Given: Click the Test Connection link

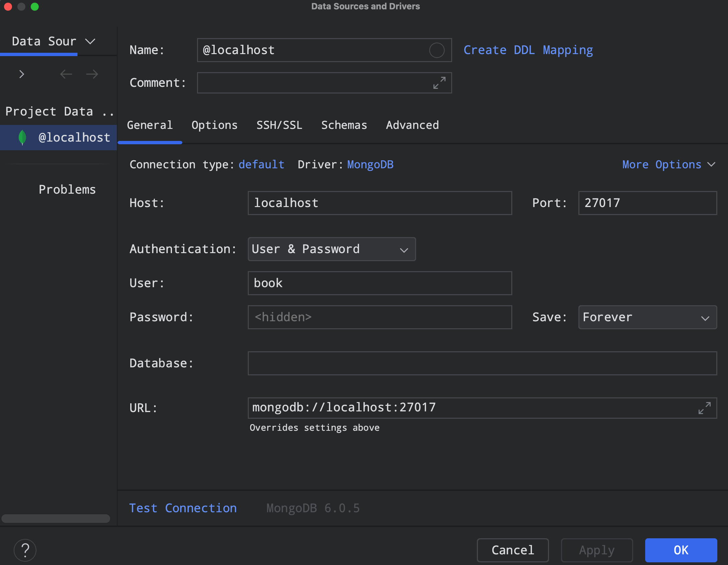Looking at the screenshot, I should click(183, 508).
